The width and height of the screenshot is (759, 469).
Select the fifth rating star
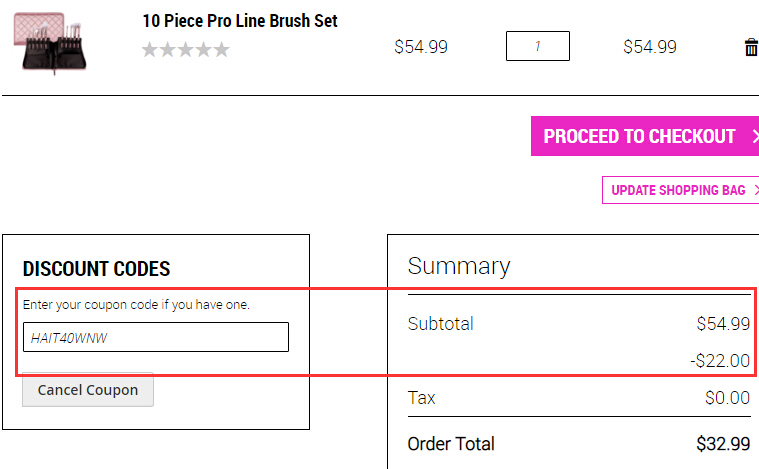point(221,49)
